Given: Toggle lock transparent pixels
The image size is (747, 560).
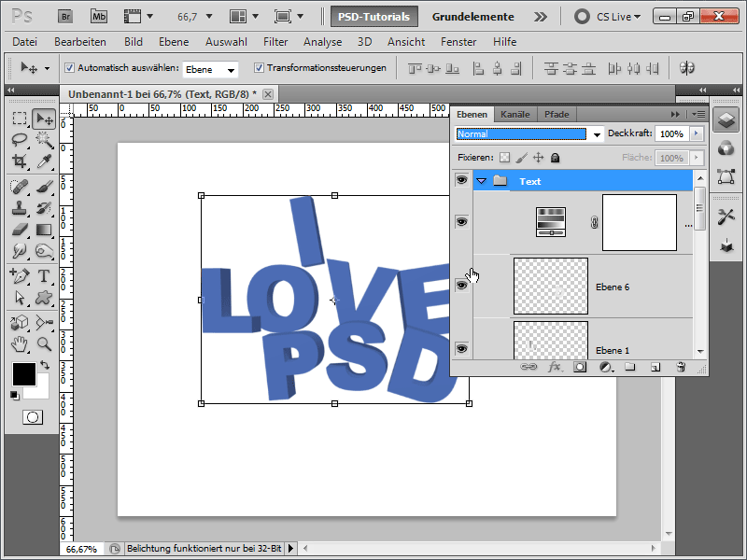Looking at the screenshot, I should pos(504,158).
